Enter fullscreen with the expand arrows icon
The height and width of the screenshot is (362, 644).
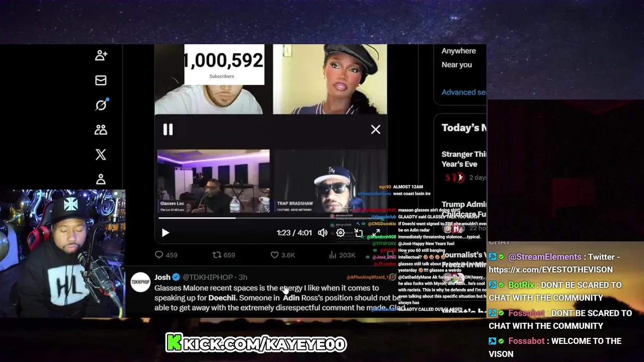[x=376, y=232]
